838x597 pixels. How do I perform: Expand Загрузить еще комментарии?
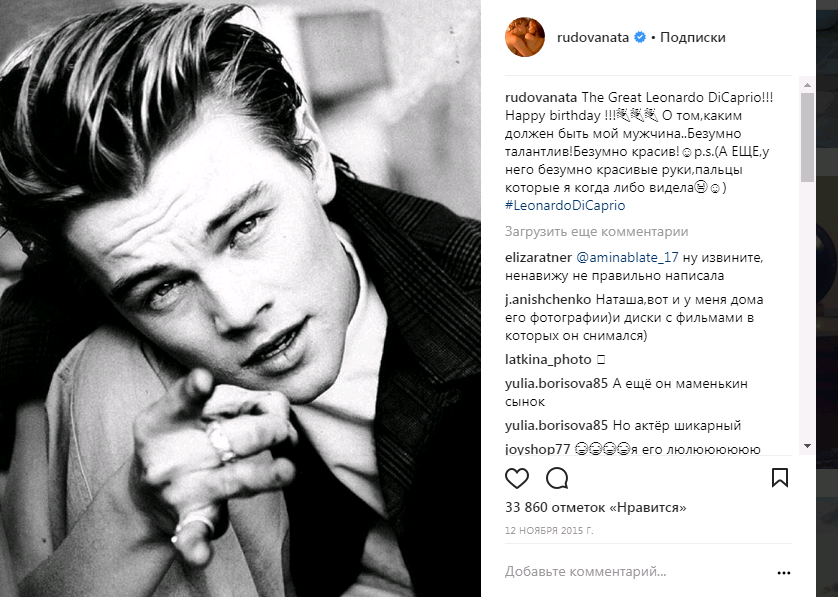click(596, 231)
